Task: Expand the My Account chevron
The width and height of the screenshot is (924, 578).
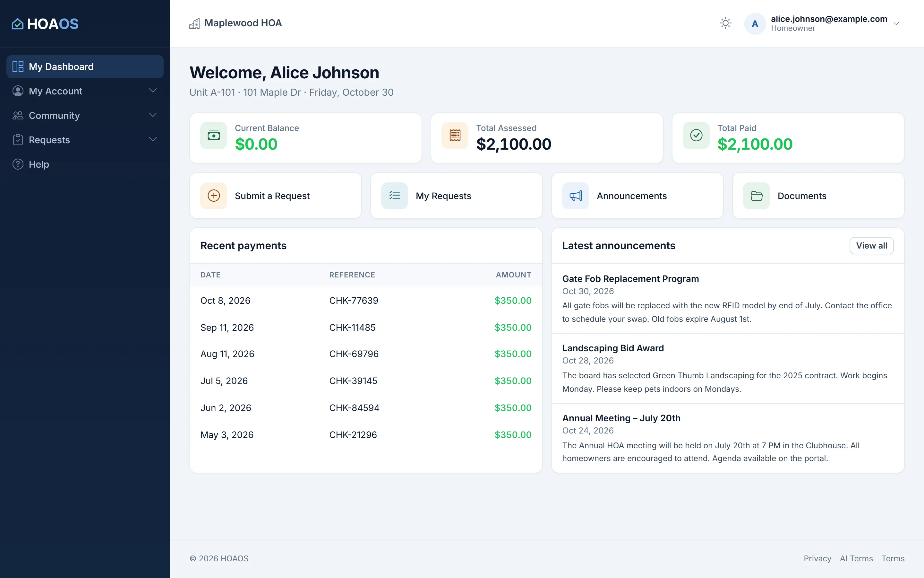Action: (153, 91)
